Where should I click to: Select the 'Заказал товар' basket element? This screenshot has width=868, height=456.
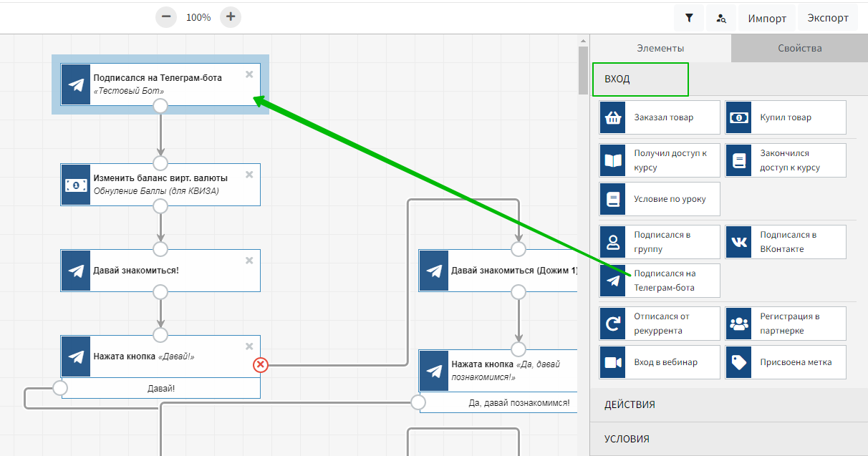coord(660,117)
